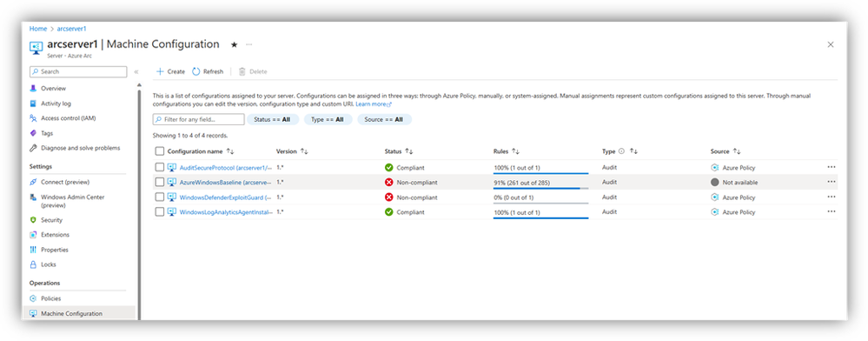The image size is (868, 341).
Task: Open Overview in the sidebar
Action: (x=53, y=88)
